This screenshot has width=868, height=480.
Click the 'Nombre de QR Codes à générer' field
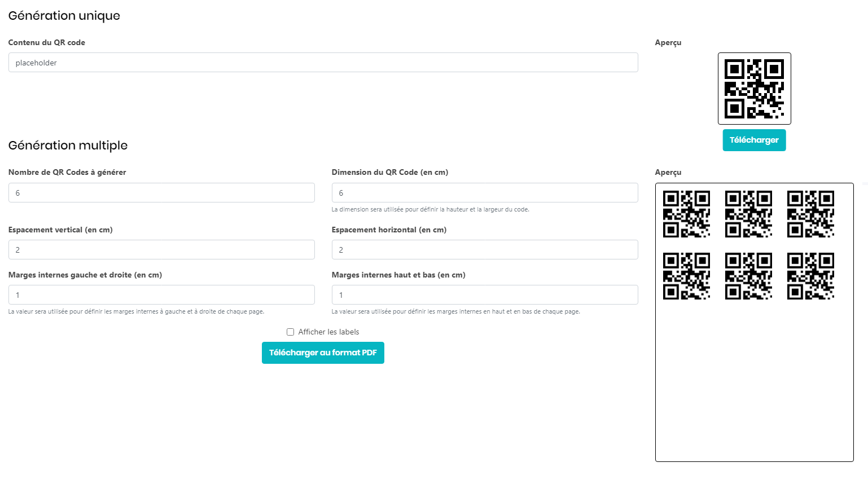click(161, 193)
